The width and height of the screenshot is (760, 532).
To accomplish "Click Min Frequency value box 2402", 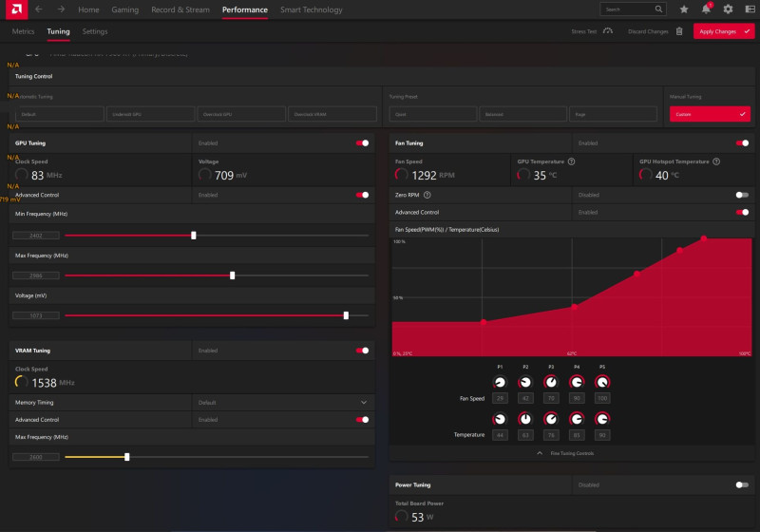I will (x=36, y=236).
